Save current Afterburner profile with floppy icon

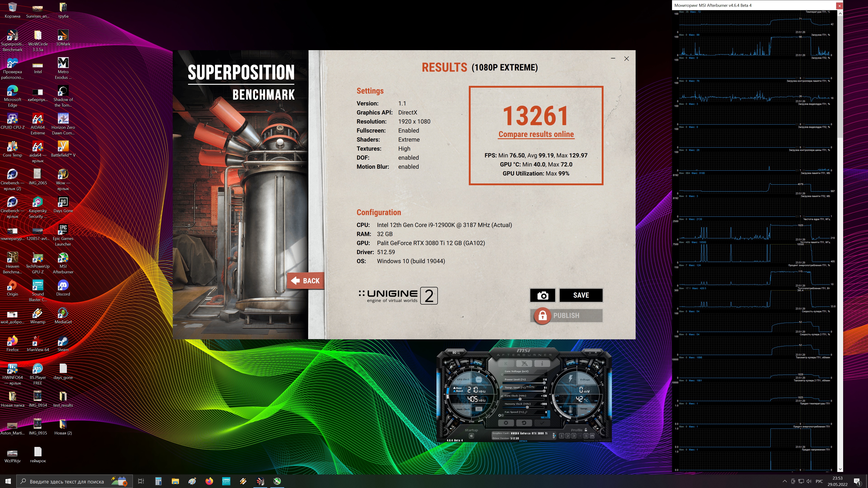pos(592,436)
